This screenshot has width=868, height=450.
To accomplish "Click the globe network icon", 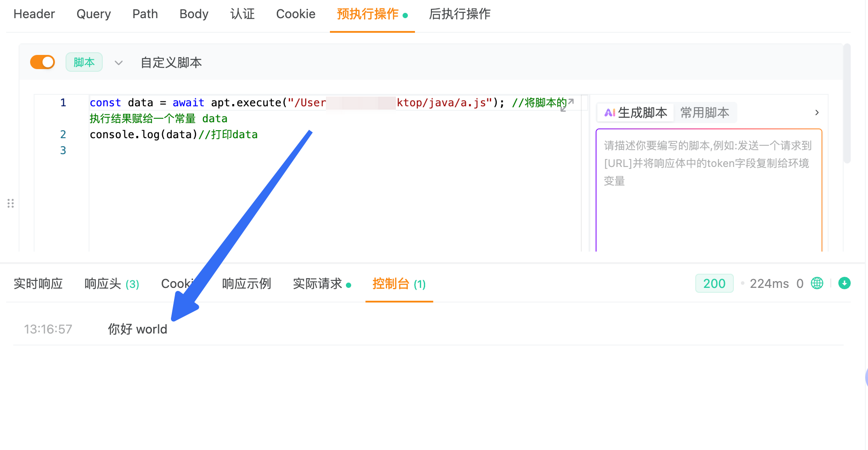I will (817, 283).
